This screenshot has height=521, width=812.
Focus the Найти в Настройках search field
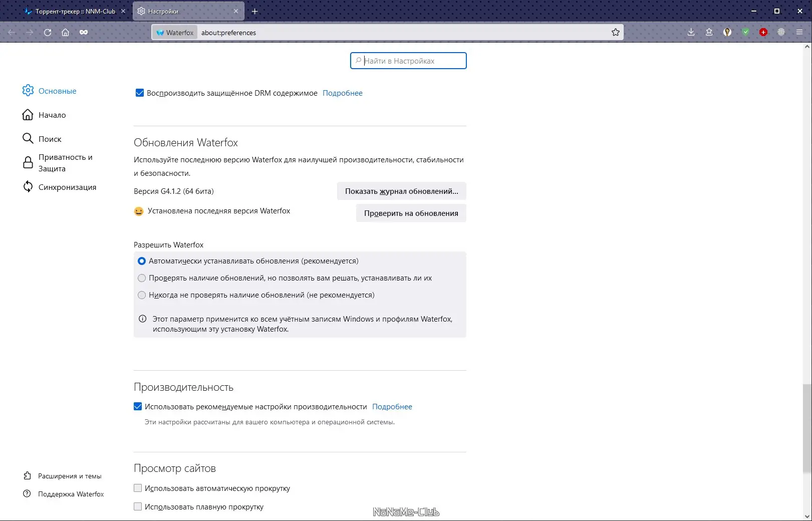[x=408, y=61]
